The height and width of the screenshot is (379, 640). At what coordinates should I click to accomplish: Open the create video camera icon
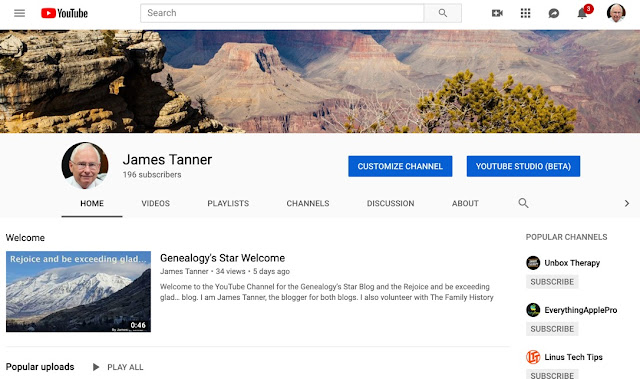point(497,13)
